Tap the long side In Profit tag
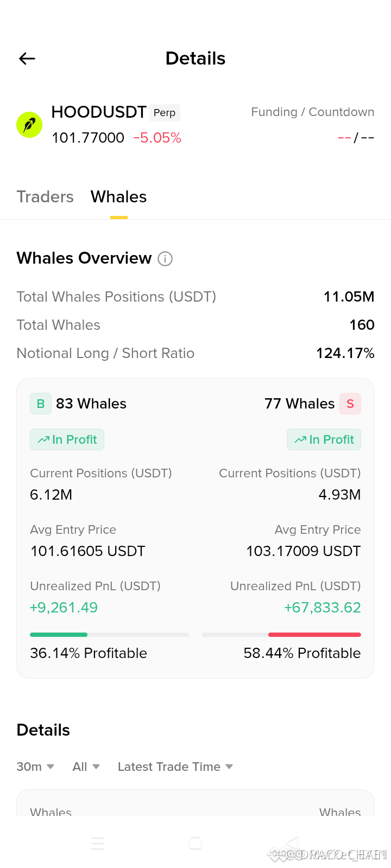This screenshot has width=391, height=868. [67, 439]
